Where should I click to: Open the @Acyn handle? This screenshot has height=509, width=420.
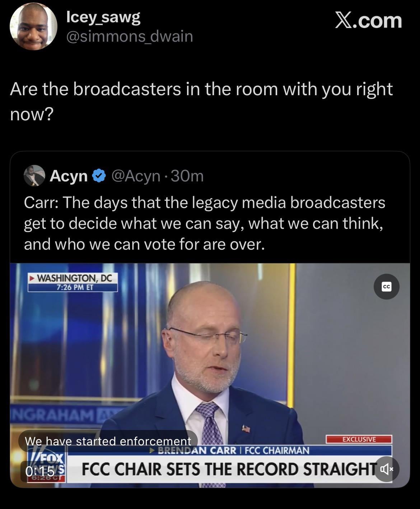[136, 176]
